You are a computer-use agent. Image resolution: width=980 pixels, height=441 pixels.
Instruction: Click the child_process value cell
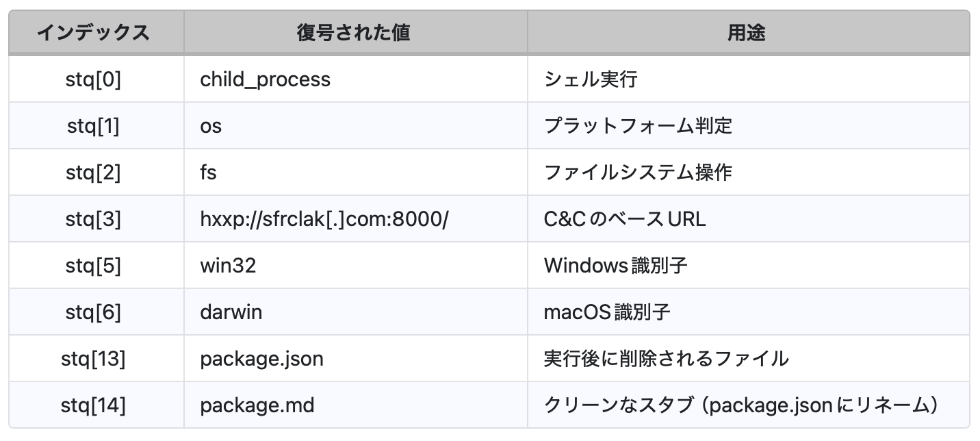[x=265, y=79]
